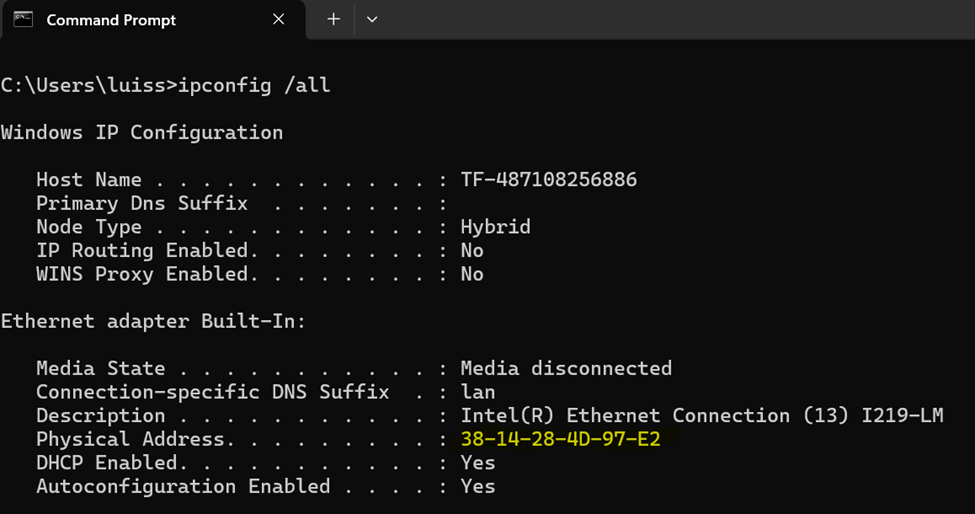This screenshot has height=514, width=975.
Task: Click the Windows IP Configuration heading
Action: point(142,133)
